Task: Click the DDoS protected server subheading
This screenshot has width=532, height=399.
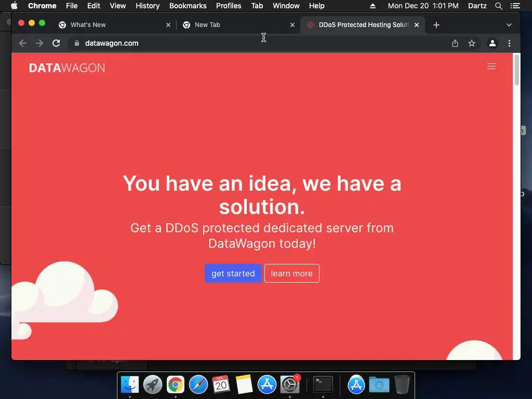Action: point(262,235)
